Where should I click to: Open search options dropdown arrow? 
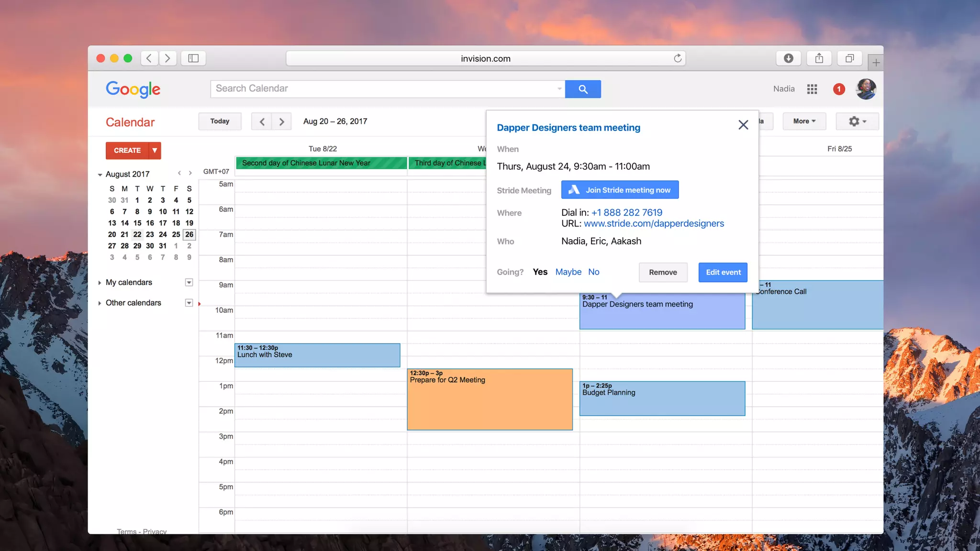click(x=559, y=88)
